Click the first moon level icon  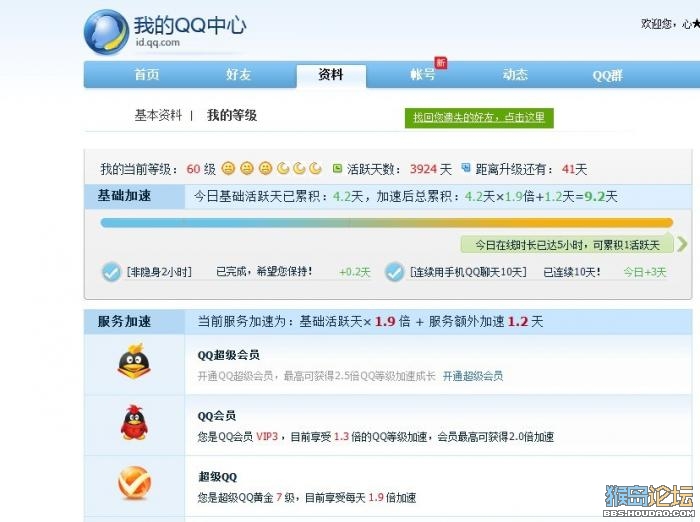click(x=283, y=168)
